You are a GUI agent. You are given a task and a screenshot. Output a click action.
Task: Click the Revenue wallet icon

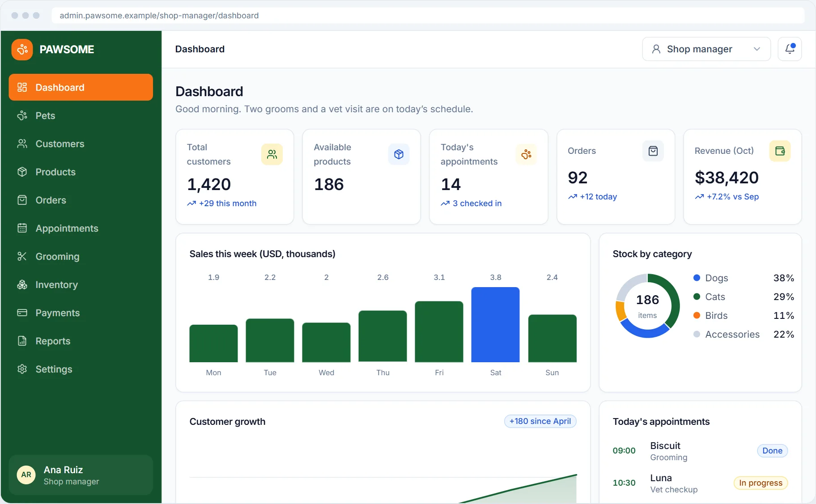(x=780, y=151)
